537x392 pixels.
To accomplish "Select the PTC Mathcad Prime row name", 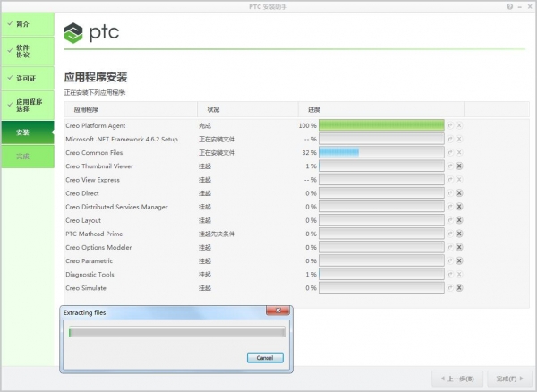I will pyautogui.click(x=94, y=234).
